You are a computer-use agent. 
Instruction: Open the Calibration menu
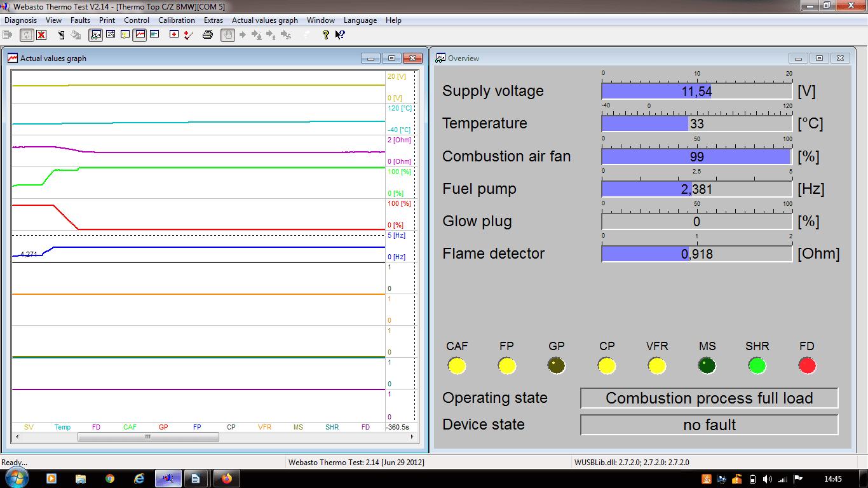tap(177, 20)
